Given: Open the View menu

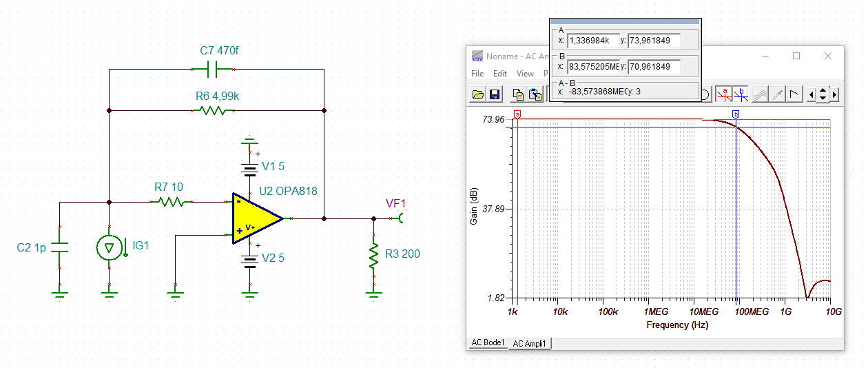Looking at the screenshot, I should pos(525,73).
